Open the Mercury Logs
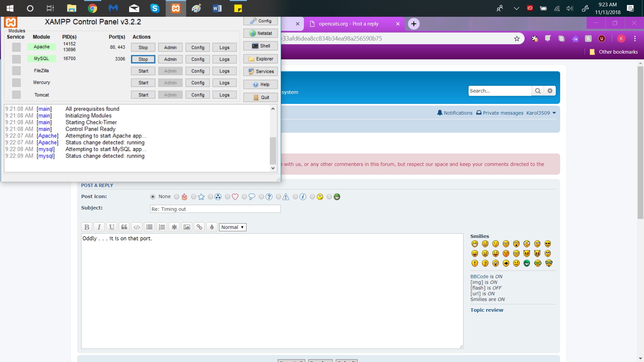 [x=224, y=83]
